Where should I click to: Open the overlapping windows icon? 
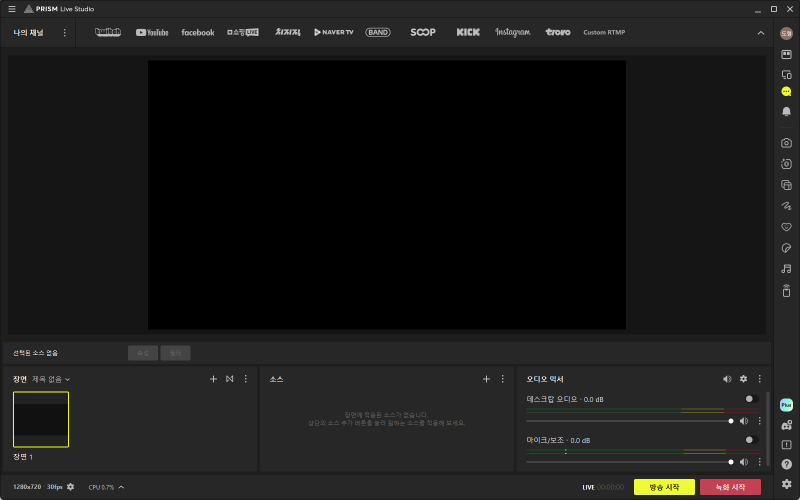tap(786, 185)
